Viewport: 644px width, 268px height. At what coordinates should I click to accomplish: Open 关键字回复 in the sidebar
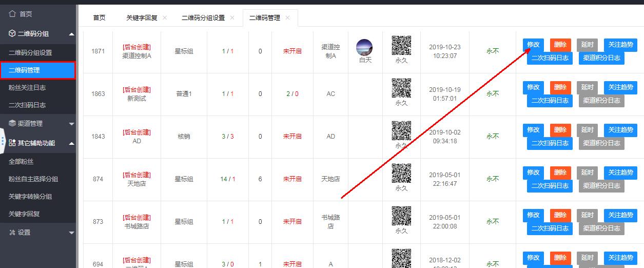point(24,214)
